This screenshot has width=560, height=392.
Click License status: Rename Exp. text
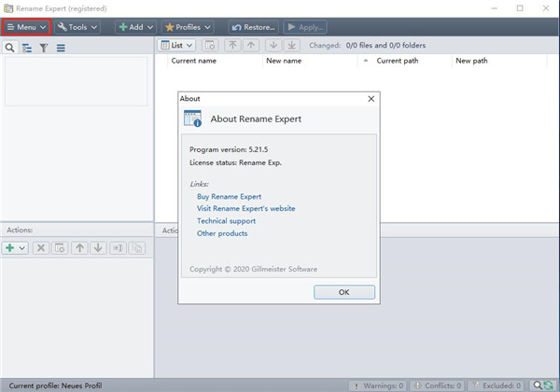(236, 162)
